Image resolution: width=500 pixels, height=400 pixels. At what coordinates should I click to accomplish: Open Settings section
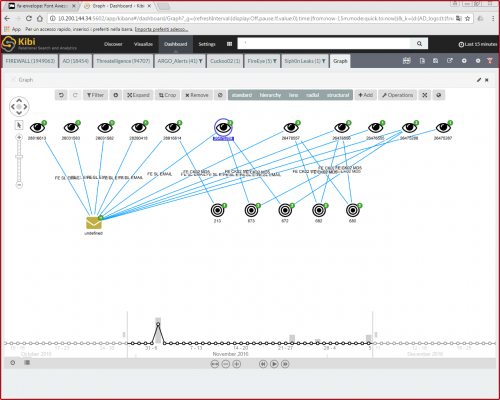click(207, 44)
